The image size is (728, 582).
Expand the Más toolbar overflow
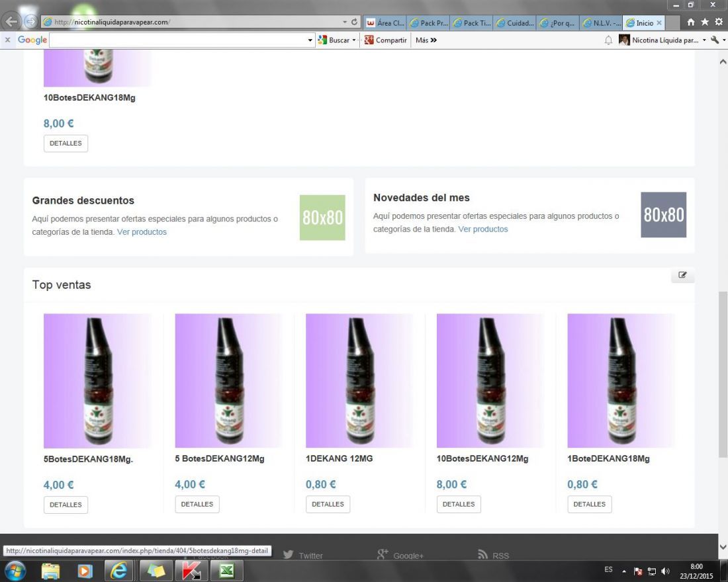coord(426,40)
